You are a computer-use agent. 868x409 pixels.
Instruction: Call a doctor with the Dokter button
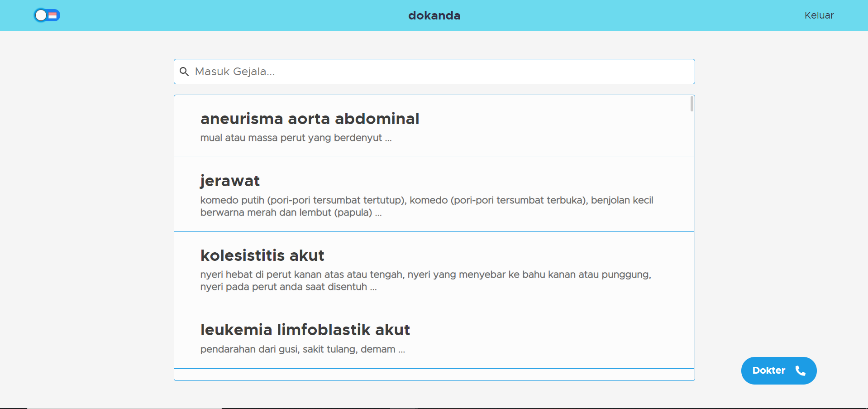coord(778,371)
